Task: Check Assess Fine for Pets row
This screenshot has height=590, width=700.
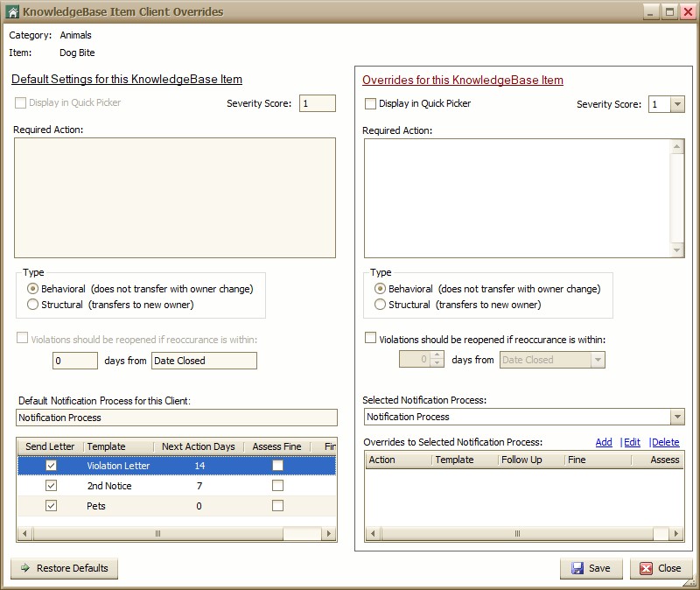Action: point(277,506)
